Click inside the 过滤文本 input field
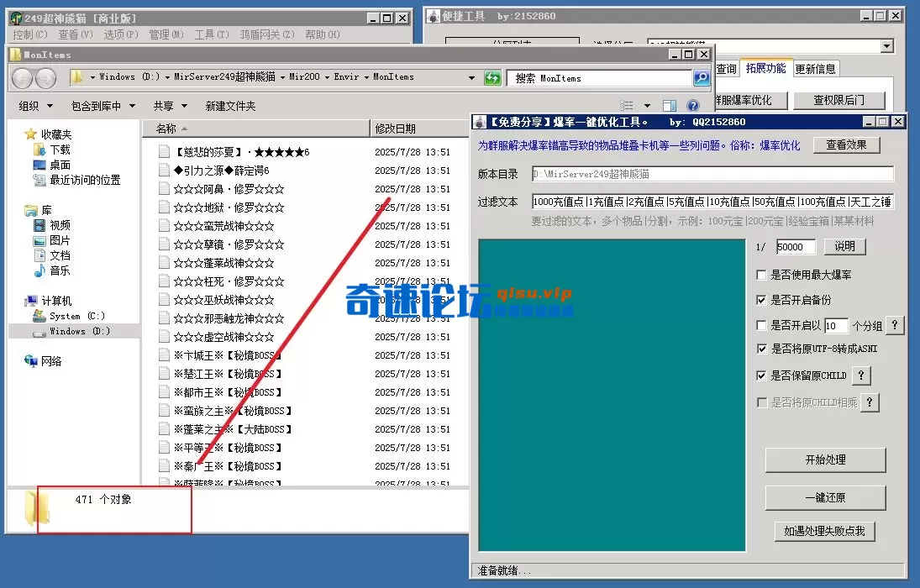The image size is (920, 588). click(x=714, y=200)
